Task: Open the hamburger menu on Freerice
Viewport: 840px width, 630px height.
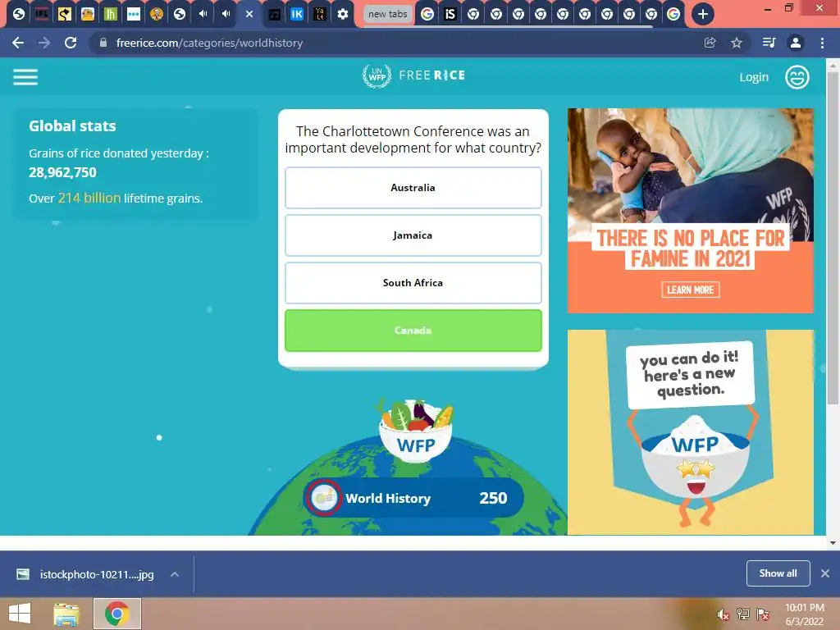Action: [x=25, y=76]
